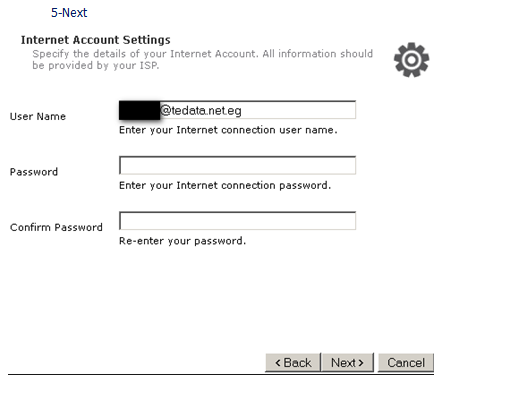Click the Internet Account Settings heading

[96, 40]
